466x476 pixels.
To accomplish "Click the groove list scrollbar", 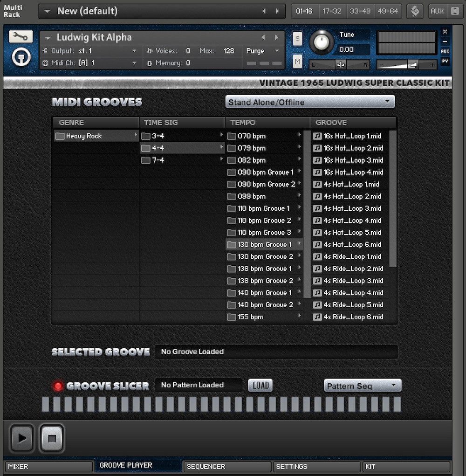I will pyautogui.click(x=392, y=199).
